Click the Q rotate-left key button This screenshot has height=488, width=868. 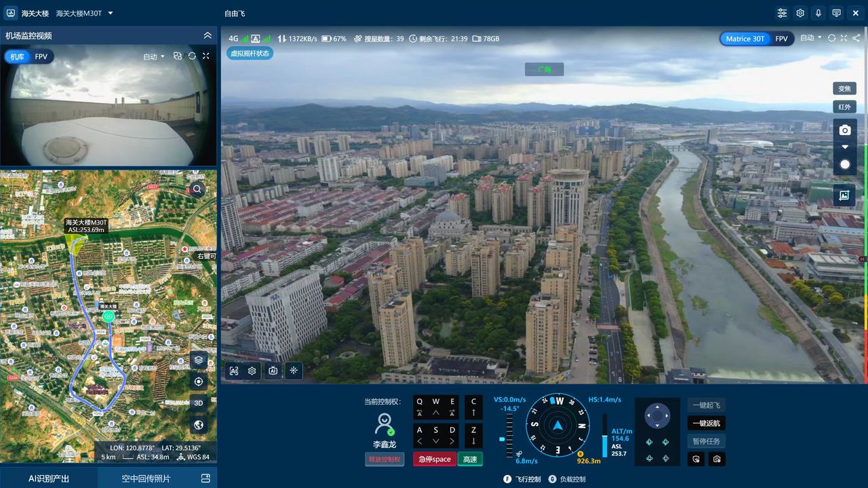[420, 407]
